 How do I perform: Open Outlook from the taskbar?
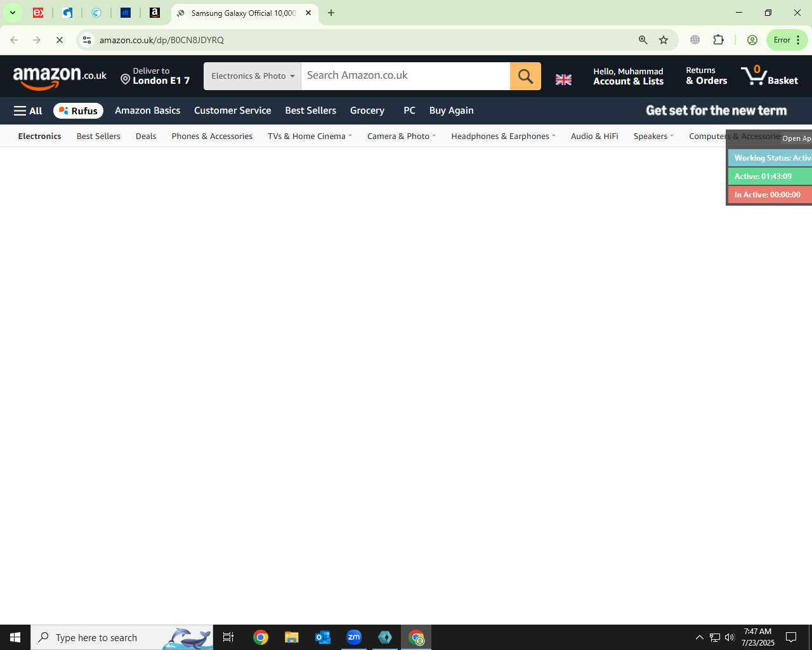[322, 637]
